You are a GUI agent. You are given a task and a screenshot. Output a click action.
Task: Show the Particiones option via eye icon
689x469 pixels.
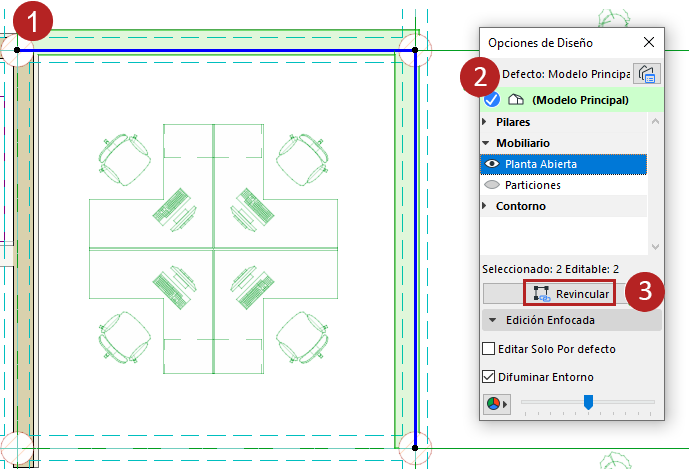point(492,185)
